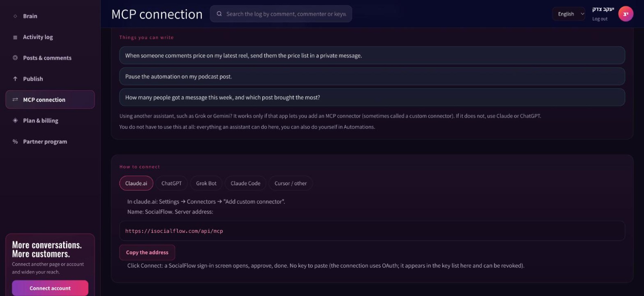Click the MCP connection arrows icon
The height and width of the screenshot is (296, 644).
(x=15, y=99)
